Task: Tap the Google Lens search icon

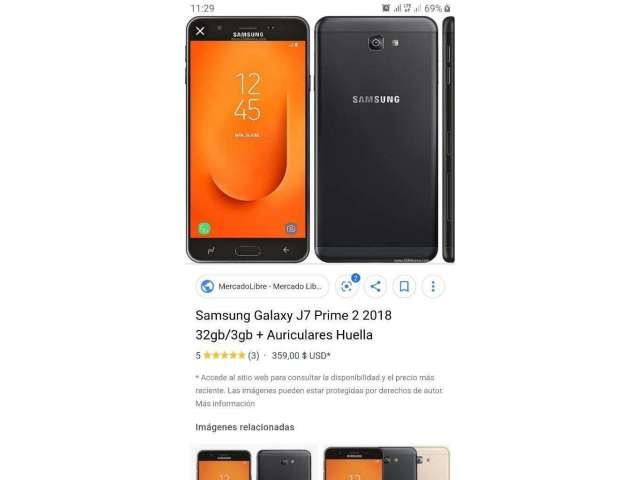Action: coord(347,286)
